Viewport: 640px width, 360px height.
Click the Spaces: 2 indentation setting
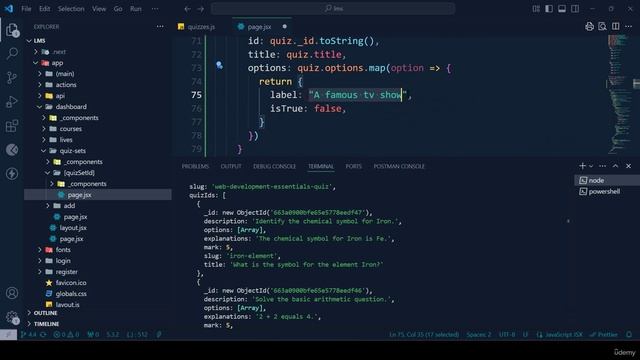point(478,334)
